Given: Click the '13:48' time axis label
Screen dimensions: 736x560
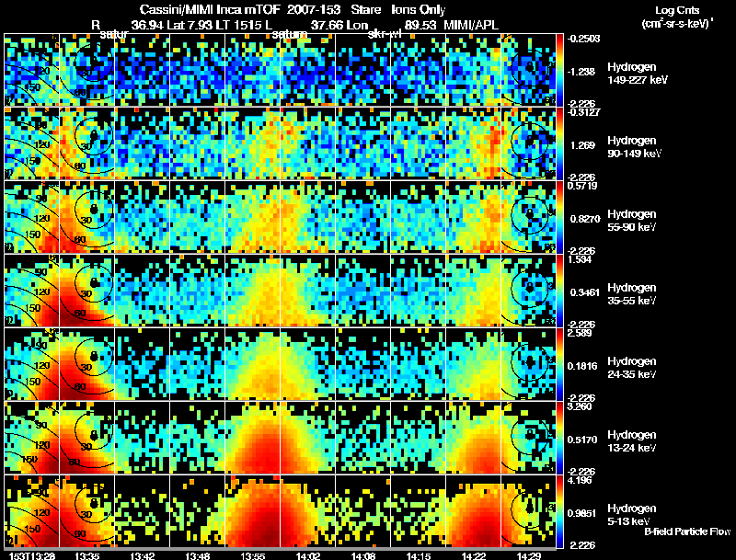Looking at the screenshot, I should click(x=197, y=555).
